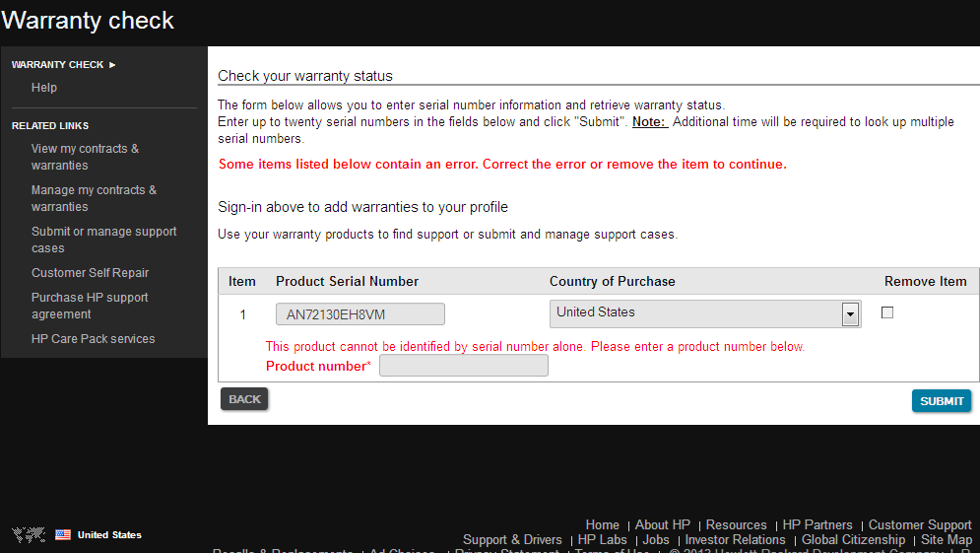980x553 pixels.
Task: Click the world map icon in footer
Action: coord(29,534)
